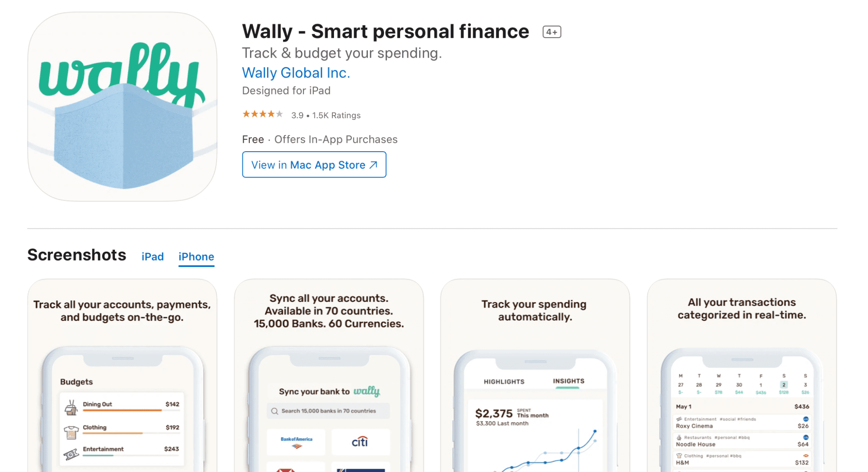Screen dimensions: 868x472
Task: Open the Highlights tab in the spending screenshot
Action: click(504, 381)
